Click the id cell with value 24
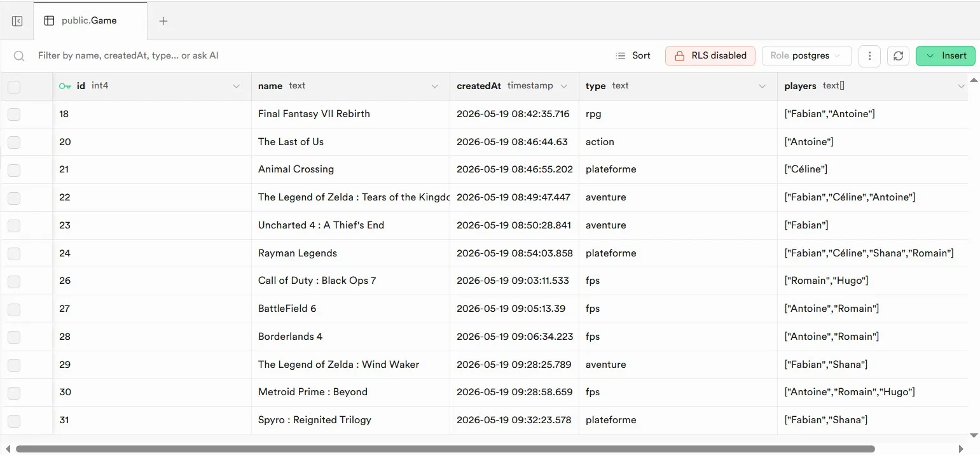The width and height of the screenshot is (980, 455). [152, 253]
